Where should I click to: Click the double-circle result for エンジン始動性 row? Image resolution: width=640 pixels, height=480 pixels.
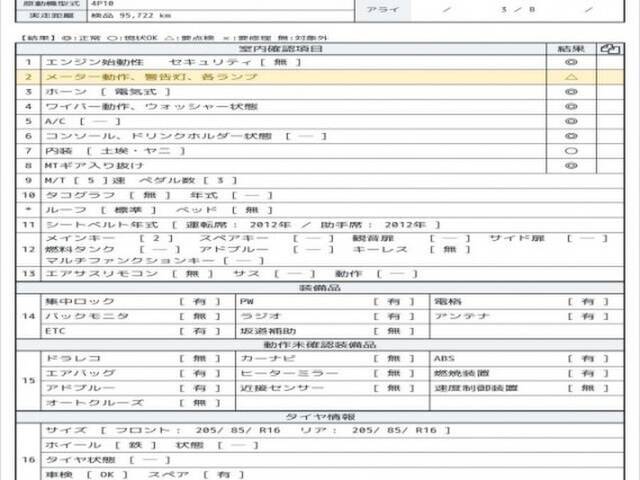571,62
